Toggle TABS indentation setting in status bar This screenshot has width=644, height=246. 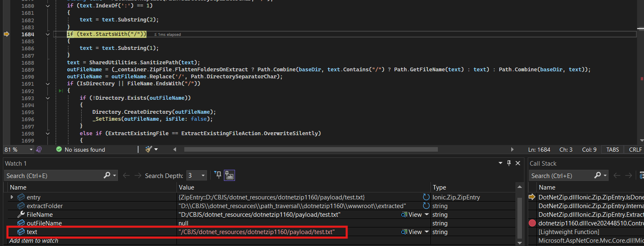[612, 150]
